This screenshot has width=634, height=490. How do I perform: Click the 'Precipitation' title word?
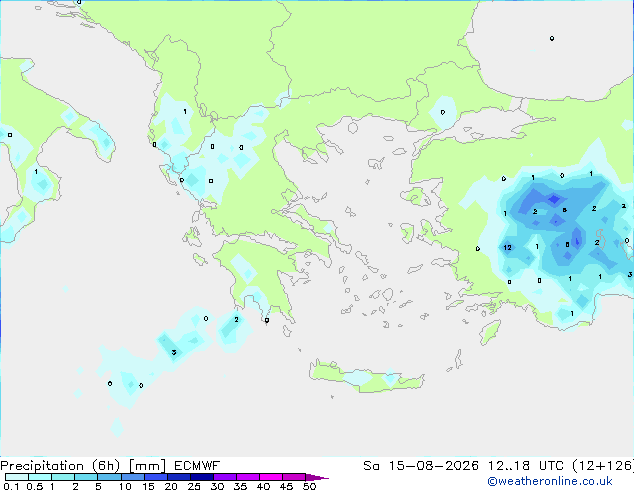tap(42, 466)
